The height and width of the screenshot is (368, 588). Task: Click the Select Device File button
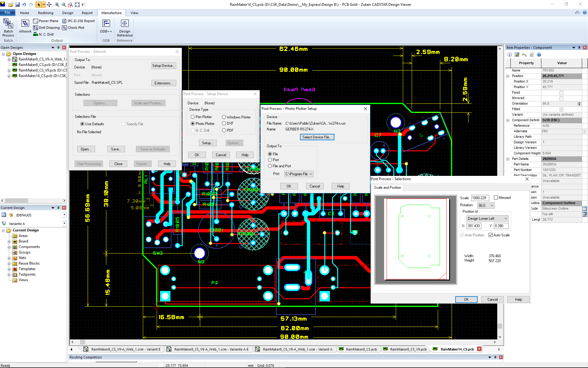[x=317, y=137]
